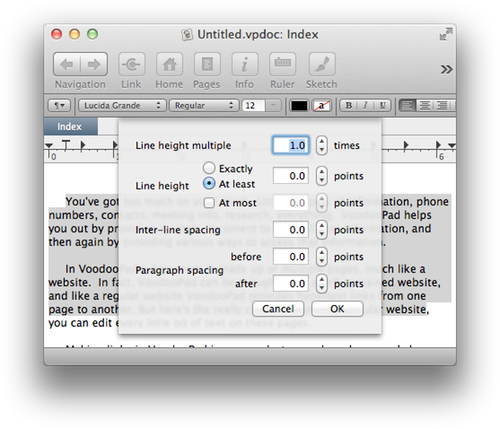Go forward with the Navigation right arrow
The width and height of the screenshot is (500, 429).
pyautogui.click(x=94, y=64)
